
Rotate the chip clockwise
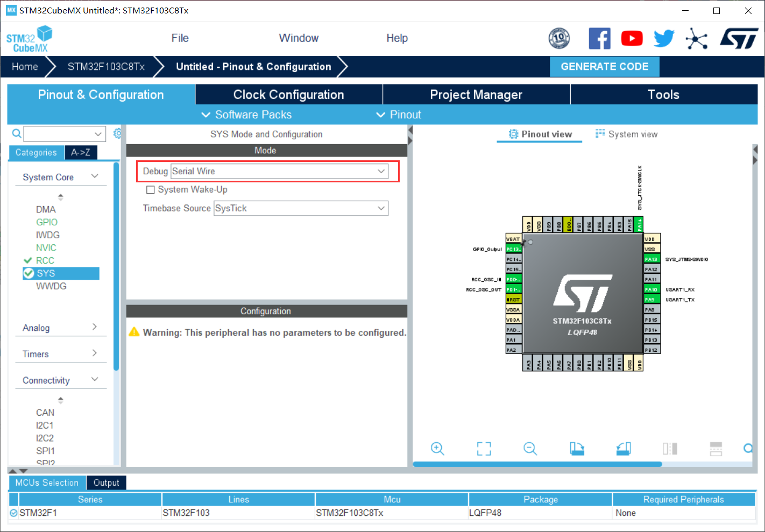coord(577,449)
